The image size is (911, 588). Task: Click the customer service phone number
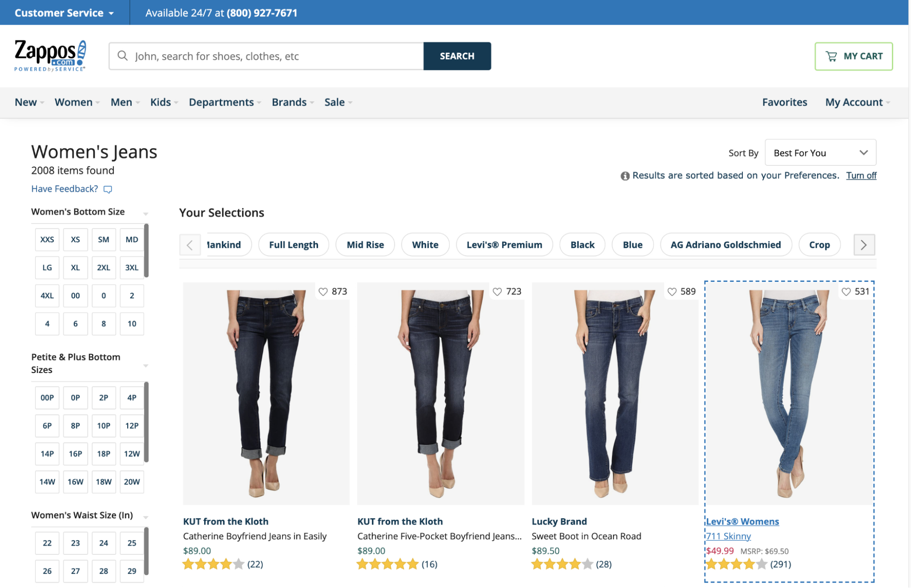tap(262, 13)
